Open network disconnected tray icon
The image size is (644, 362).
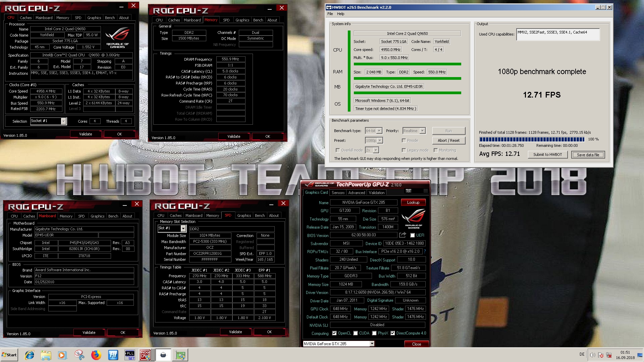(x=608, y=355)
